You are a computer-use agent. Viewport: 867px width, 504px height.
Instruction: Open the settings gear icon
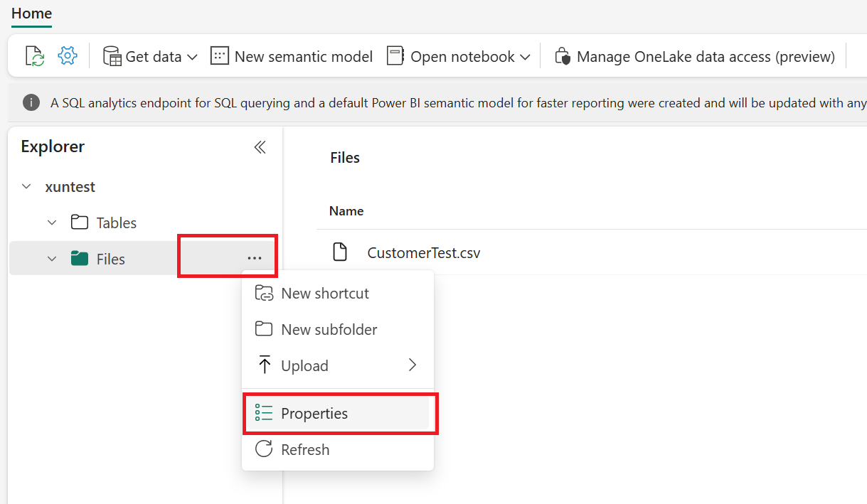point(68,56)
